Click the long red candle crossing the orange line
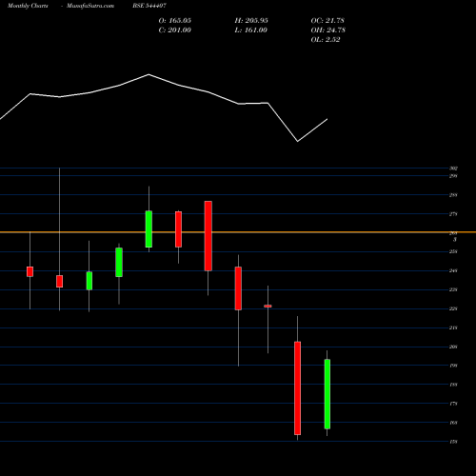 [208, 236]
